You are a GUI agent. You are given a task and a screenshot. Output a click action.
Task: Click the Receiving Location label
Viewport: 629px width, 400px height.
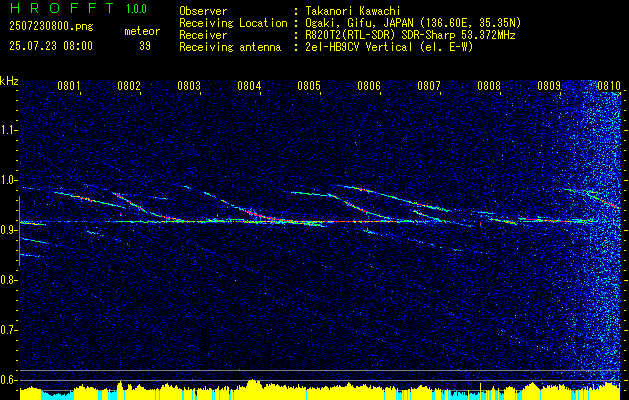233,23
